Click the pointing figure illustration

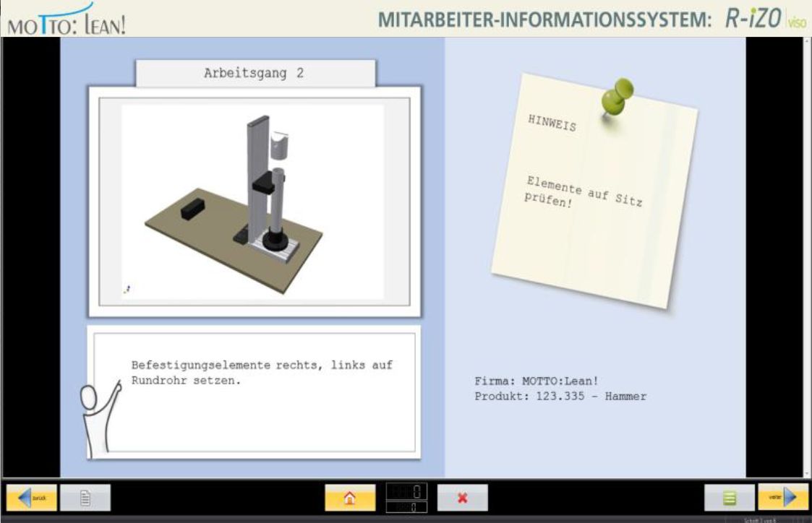coord(100,419)
